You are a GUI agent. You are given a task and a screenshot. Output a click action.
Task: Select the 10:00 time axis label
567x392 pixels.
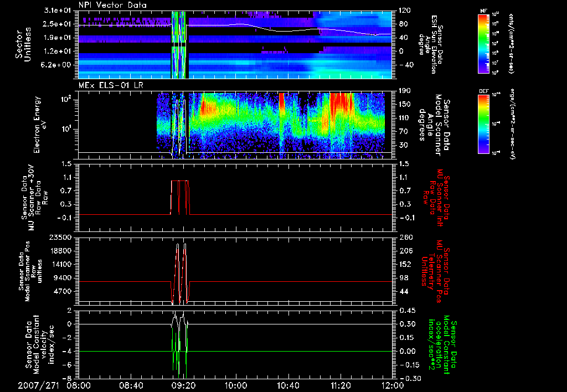[x=236, y=384]
